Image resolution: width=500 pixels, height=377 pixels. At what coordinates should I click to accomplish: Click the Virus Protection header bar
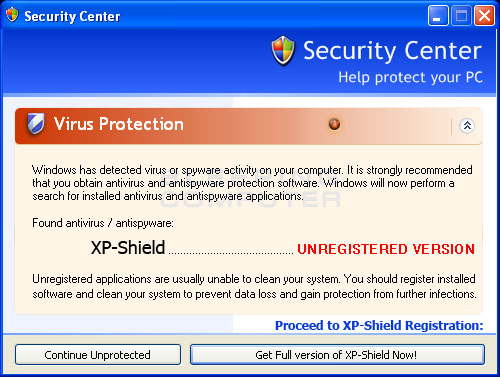point(249,126)
